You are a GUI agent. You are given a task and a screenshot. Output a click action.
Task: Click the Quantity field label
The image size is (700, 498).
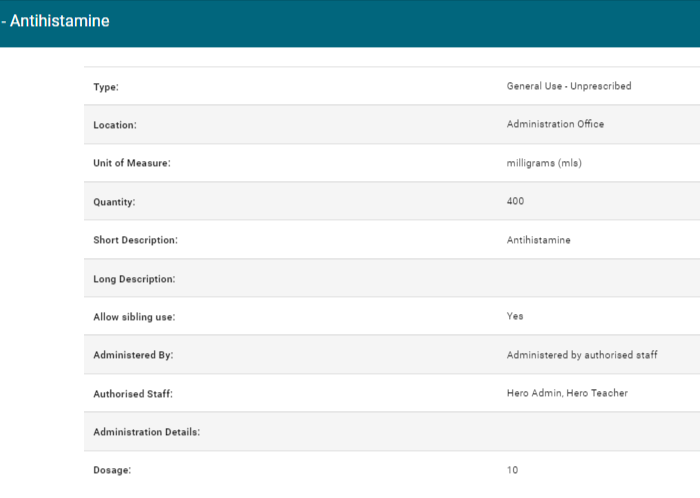[x=114, y=202]
